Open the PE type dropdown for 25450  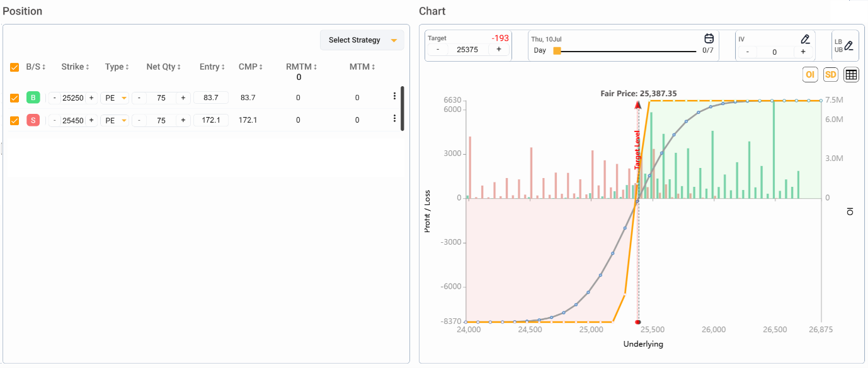(x=114, y=120)
